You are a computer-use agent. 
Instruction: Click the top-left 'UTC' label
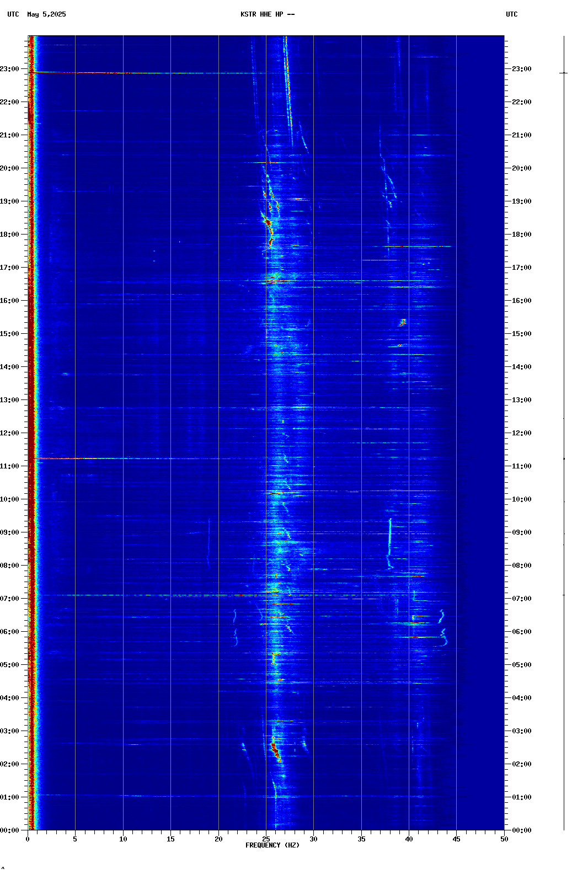pyautogui.click(x=13, y=14)
